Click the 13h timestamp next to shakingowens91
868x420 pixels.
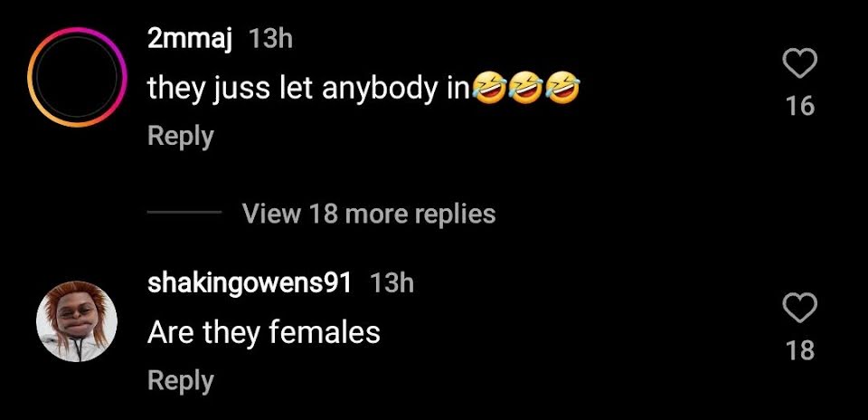(x=392, y=283)
